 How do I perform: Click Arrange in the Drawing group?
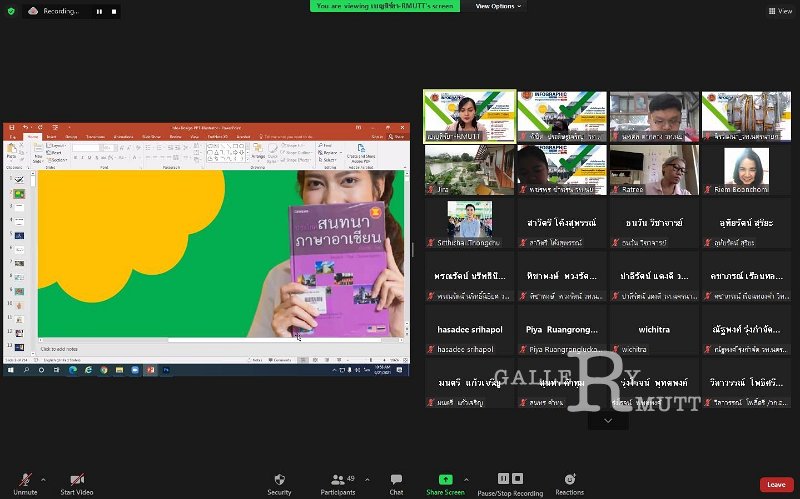(258, 152)
